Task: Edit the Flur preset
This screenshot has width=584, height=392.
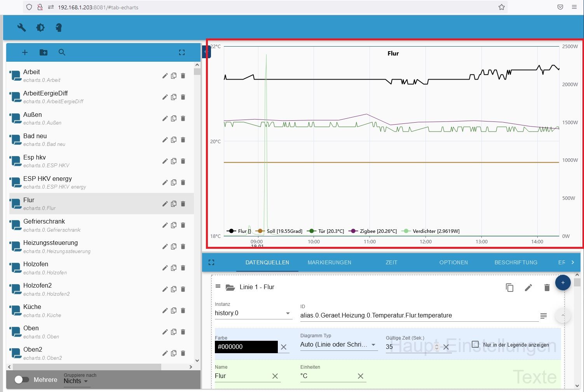Action: point(165,204)
